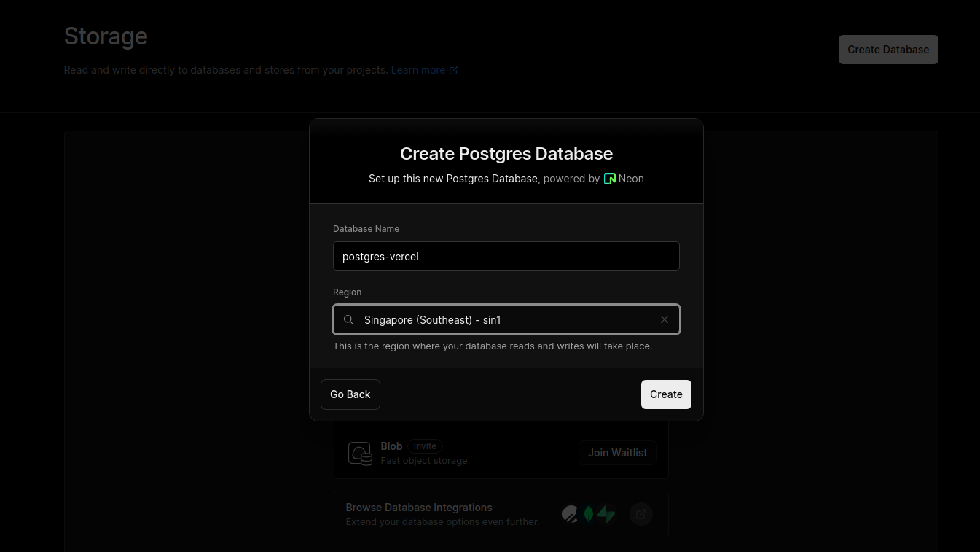Click the 'Set up this new Postgres Database' subtitle

coord(453,179)
